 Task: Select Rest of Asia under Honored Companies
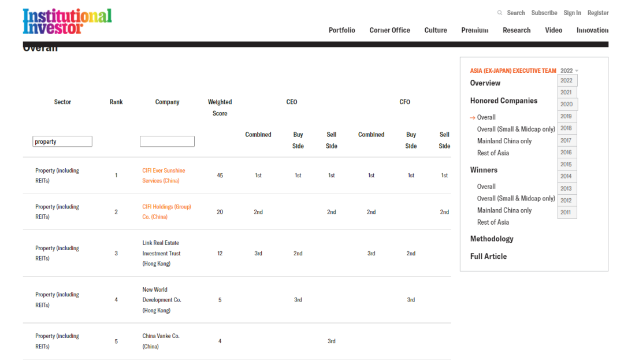click(x=493, y=153)
